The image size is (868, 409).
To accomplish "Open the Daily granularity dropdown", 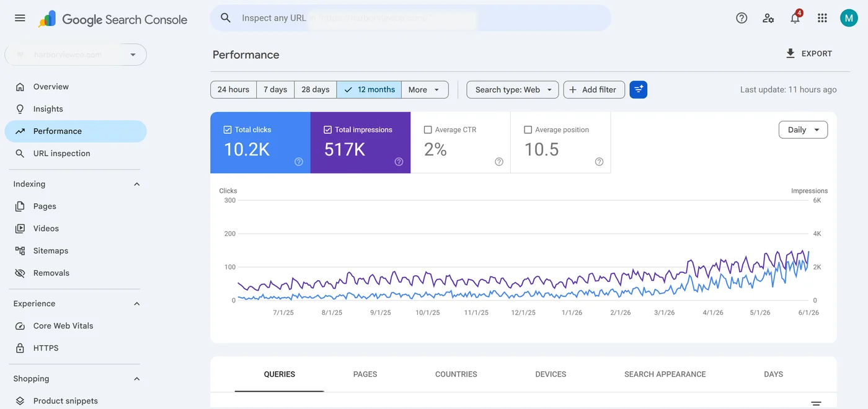I will click(x=803, y=130).
